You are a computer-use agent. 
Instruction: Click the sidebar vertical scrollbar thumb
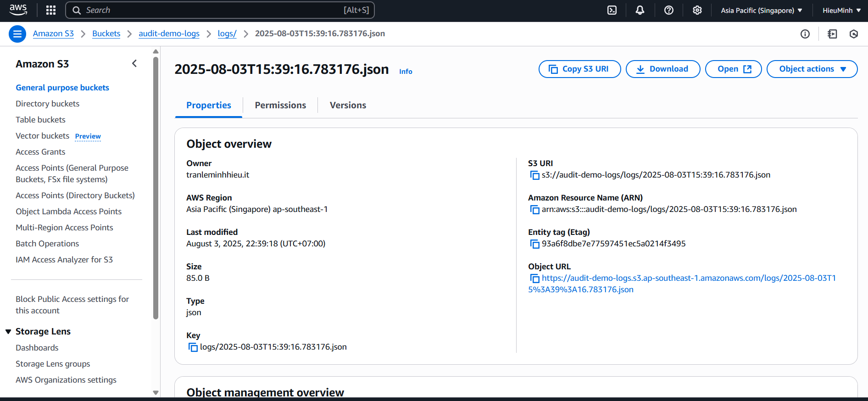(x=156, y=188)
